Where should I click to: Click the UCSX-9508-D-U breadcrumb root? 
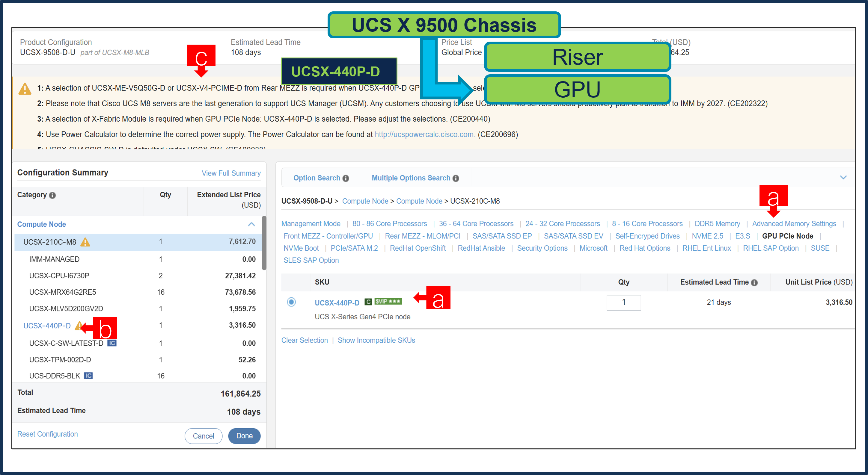(x=307, y=201)
